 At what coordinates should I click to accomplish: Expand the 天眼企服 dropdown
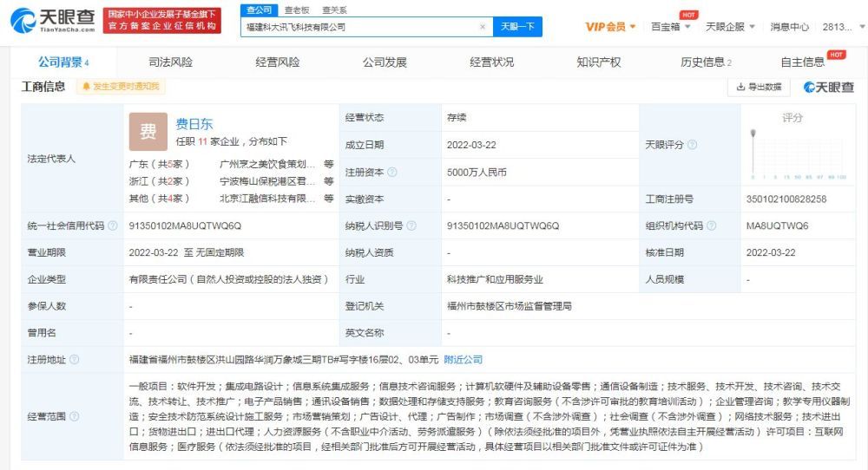coord(730,27)
